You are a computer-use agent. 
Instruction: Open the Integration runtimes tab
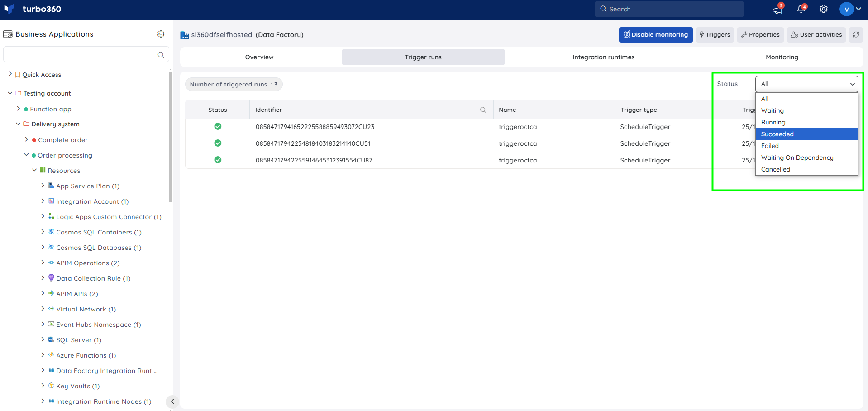pos(603,57)
